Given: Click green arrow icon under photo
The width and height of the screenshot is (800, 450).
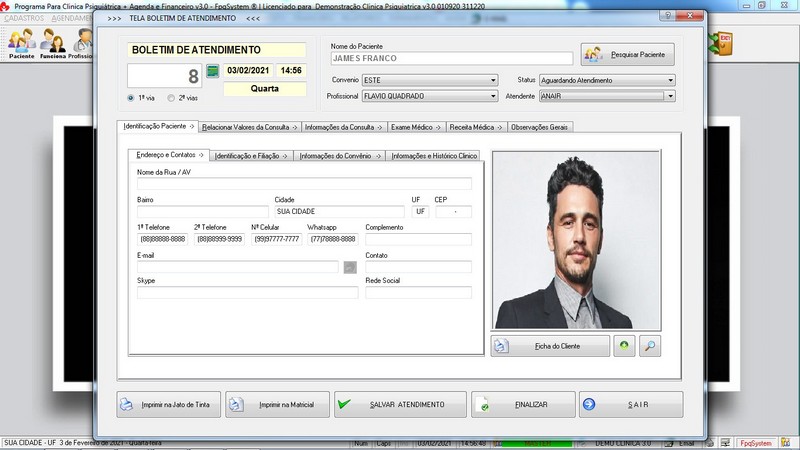Looking at the screenshot, I should (x=623, y=346).
